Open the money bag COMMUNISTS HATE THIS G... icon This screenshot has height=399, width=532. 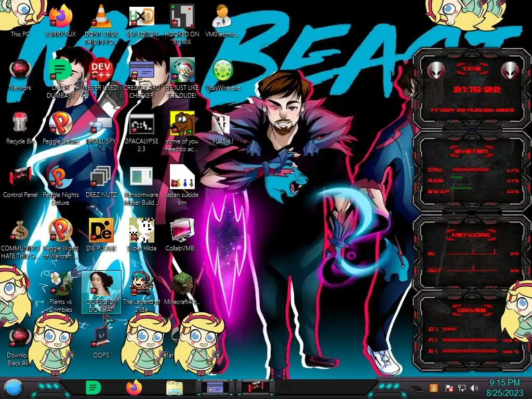coord(20,239)
